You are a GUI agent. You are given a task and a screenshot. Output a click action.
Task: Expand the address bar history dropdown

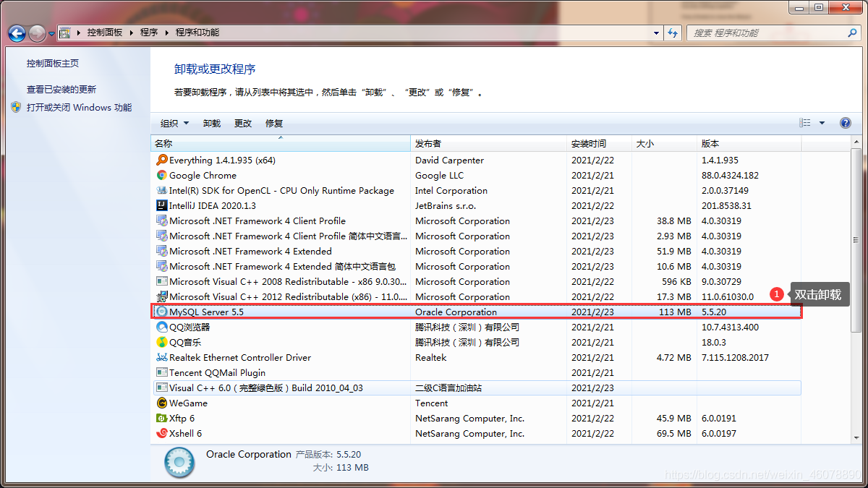[656, 33]
